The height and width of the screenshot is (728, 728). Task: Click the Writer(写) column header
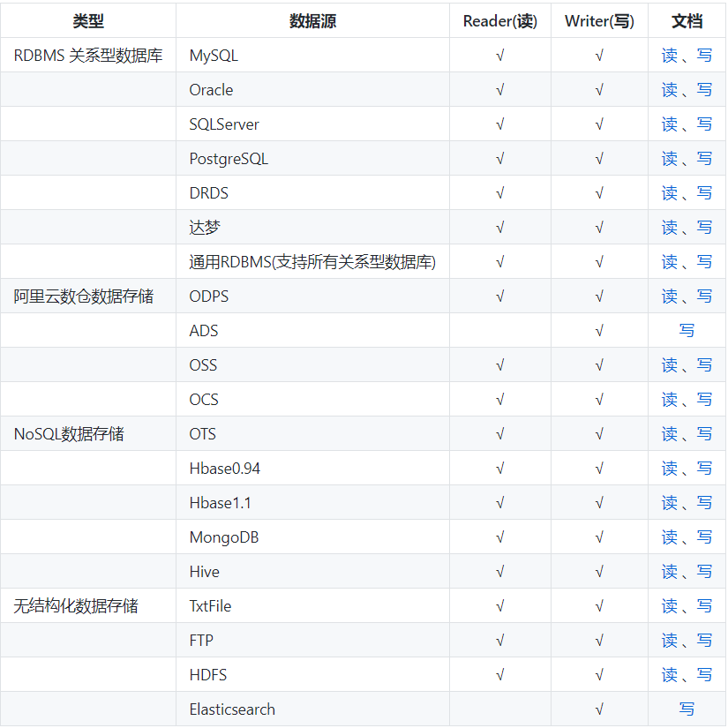599,21
